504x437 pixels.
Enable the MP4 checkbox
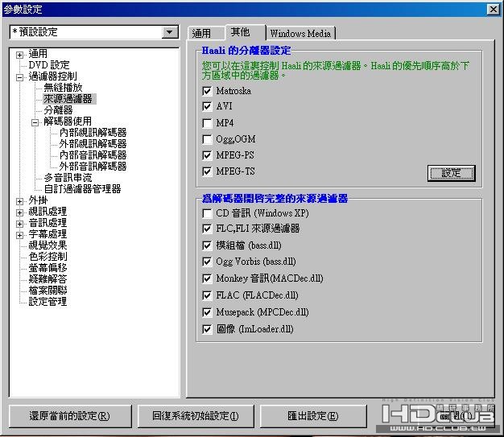(207, 123)
